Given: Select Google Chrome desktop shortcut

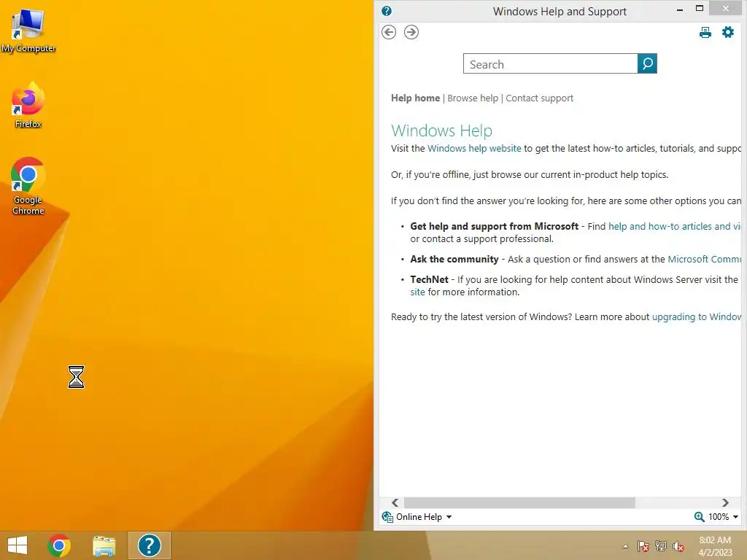Looking at the screenshot, I should (x=28, y=186).
